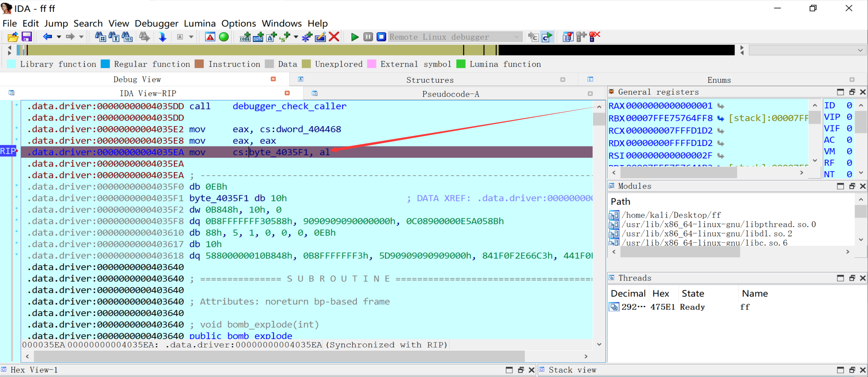The height and width of the screenshot is (377, 868).
Task: Open the Search menu
Action: (88, 23)
